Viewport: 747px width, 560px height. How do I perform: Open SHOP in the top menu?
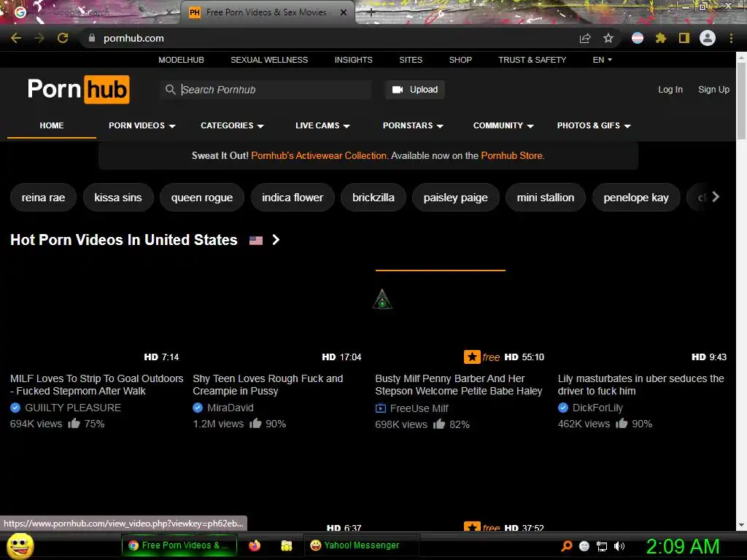pos(460,60)
